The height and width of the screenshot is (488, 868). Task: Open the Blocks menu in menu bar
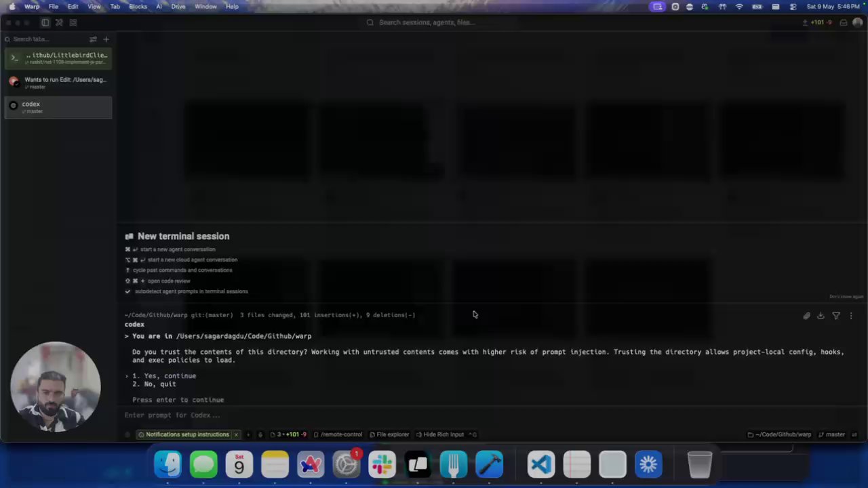click(x=138, y=6)
